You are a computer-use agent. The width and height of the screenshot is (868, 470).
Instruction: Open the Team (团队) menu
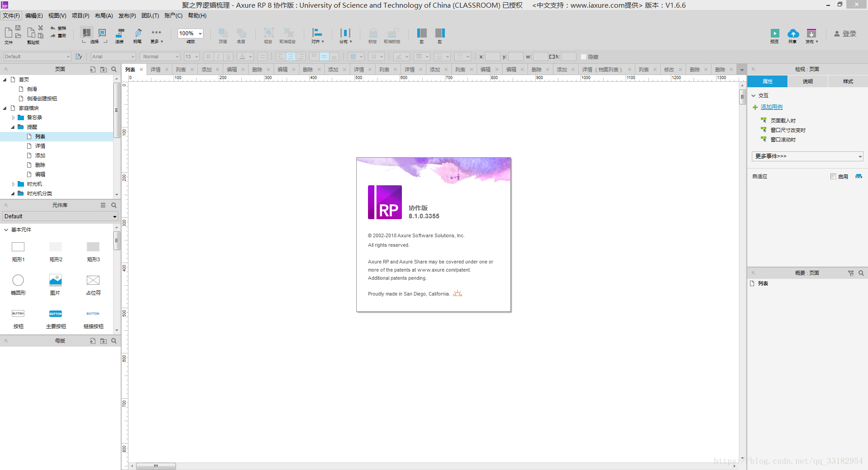[x=150, y=16]
